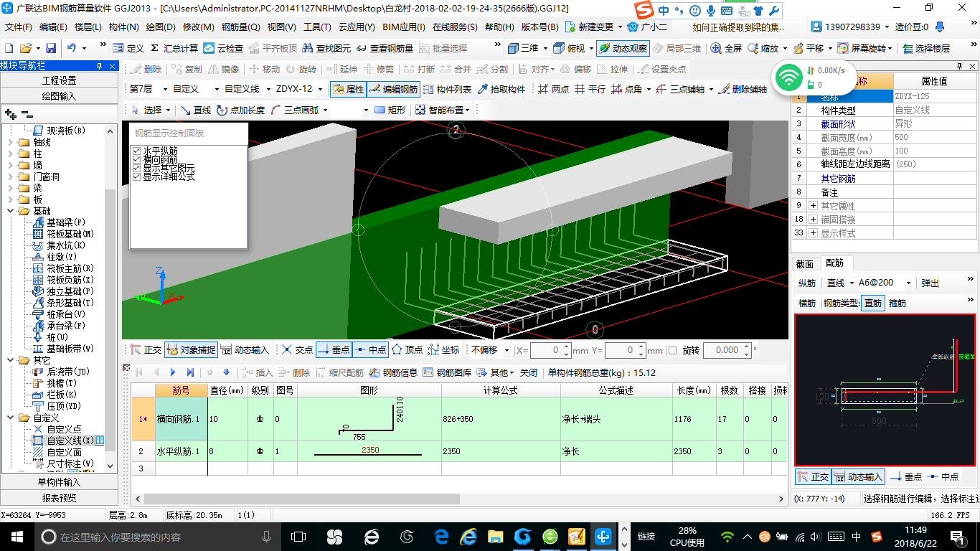Uncheck the 显示详细公式 checkbox

[x=137, y=176]
